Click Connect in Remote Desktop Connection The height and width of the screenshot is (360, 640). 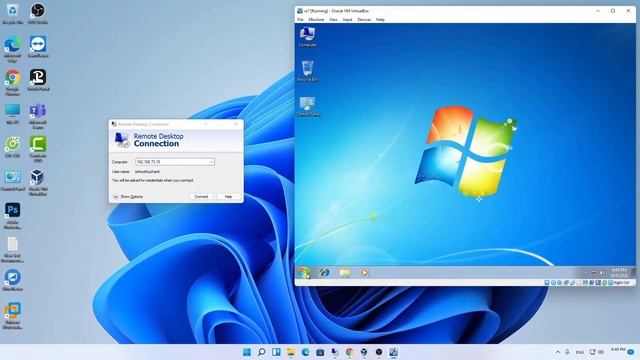point(201,197)
